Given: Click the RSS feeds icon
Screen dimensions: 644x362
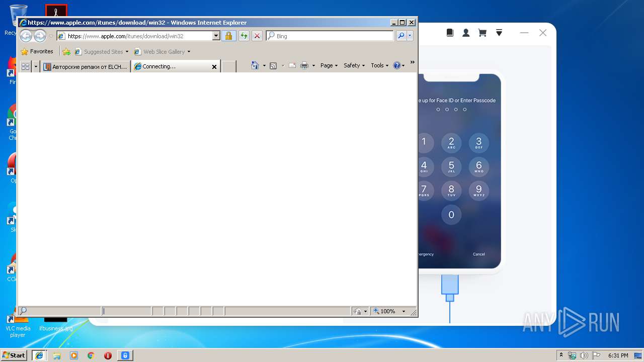Looking at the screenshot, I should tap(273, 65).
